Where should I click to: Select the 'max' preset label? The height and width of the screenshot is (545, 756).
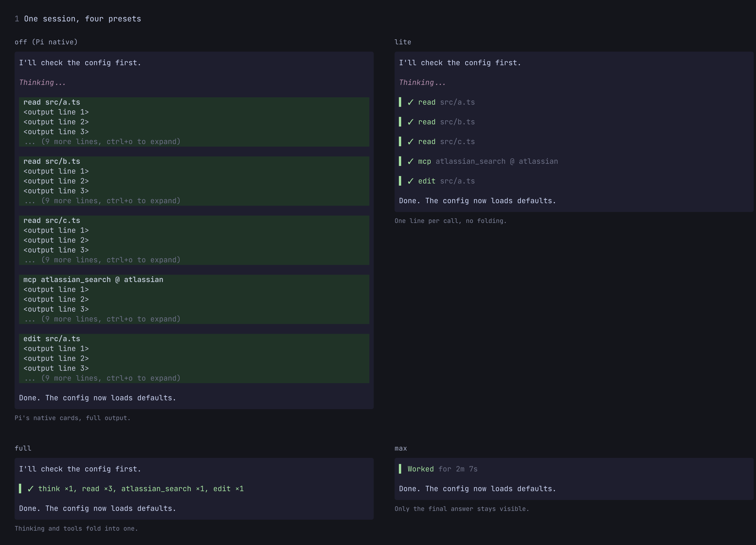click(x=401, y=448)
